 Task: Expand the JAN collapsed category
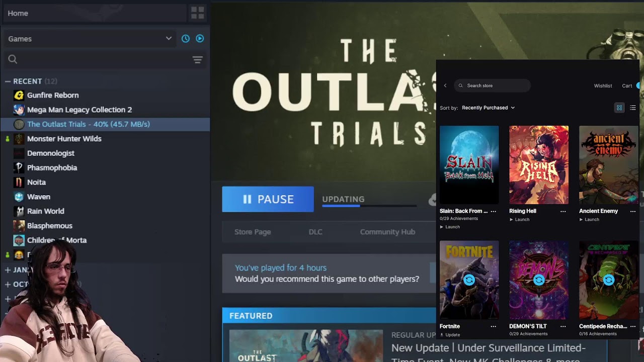click(x=8, y=270)
